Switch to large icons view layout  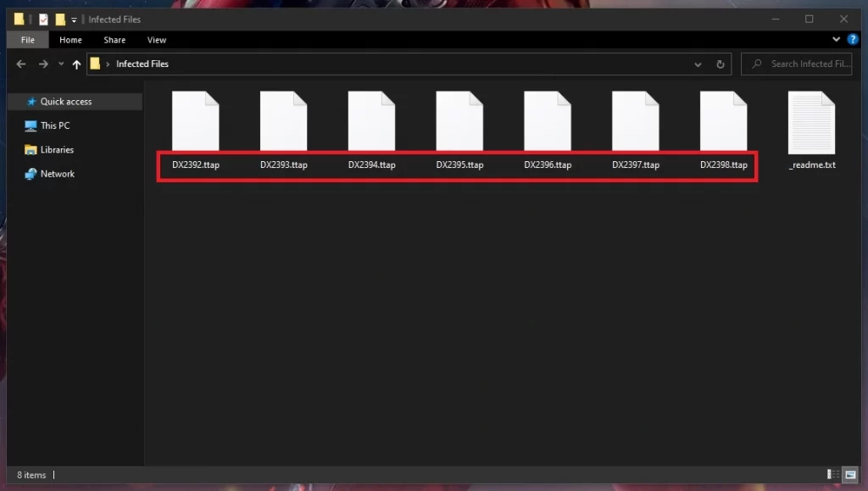850,474
